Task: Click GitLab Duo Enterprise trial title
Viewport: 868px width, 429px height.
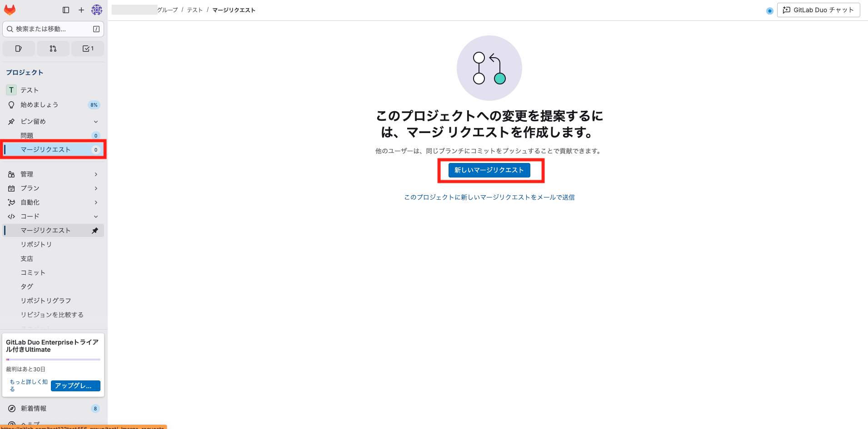Action: [x=52, y=346]
